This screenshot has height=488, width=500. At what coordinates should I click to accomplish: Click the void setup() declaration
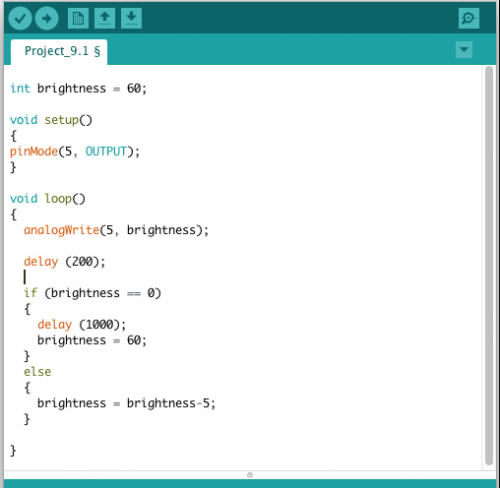point(51,120)
